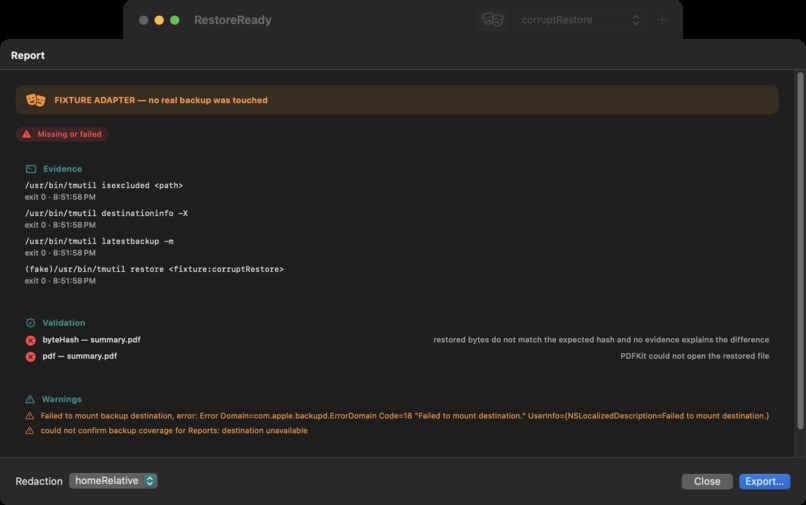Click the green zoom window button
806x505 pixels.
click(x=175, y=20)
